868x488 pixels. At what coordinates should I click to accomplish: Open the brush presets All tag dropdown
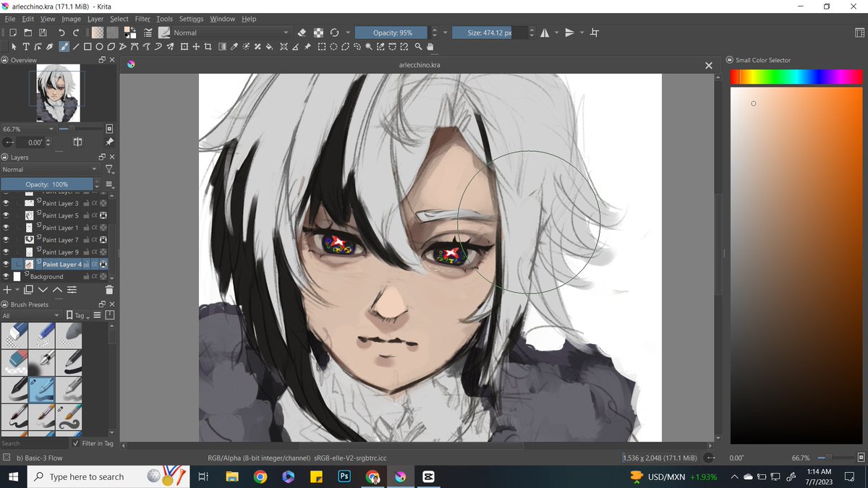31,316
